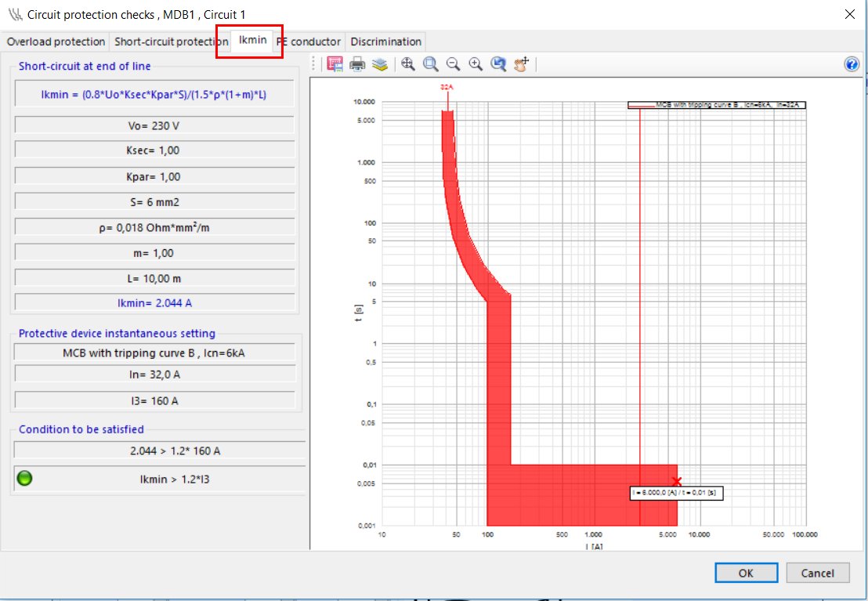Screen dimensions: 868x601
Task: Print the tripping curve chart
Action: [x=357, y=64]
